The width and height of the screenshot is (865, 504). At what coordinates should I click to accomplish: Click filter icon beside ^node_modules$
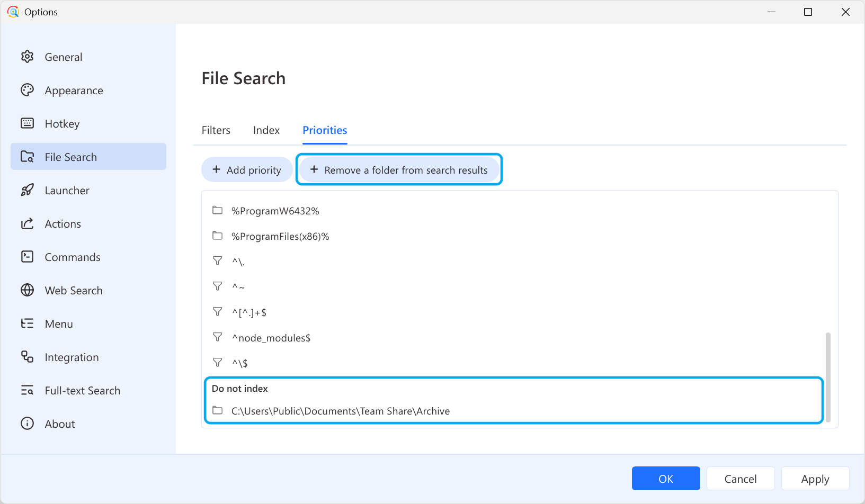coord(217,337)
